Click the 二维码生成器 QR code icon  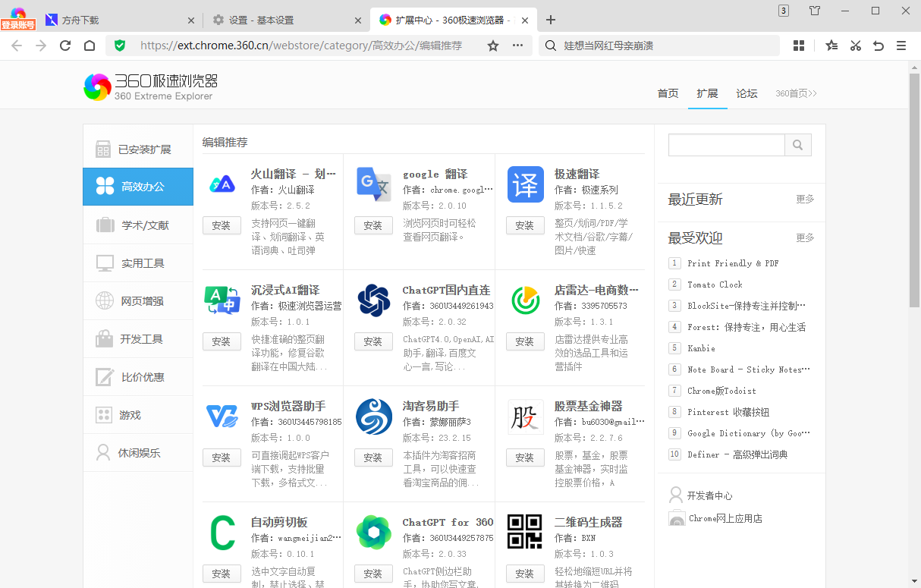[525, 532]
